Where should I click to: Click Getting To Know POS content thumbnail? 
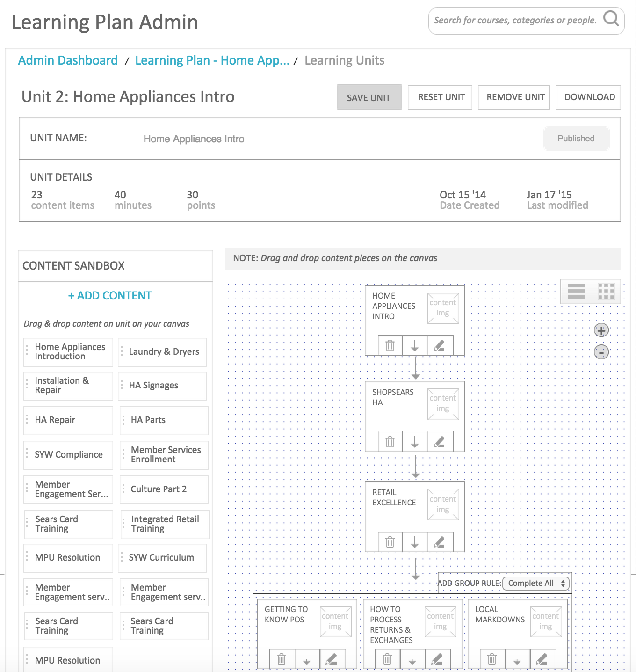coord(335,621)
